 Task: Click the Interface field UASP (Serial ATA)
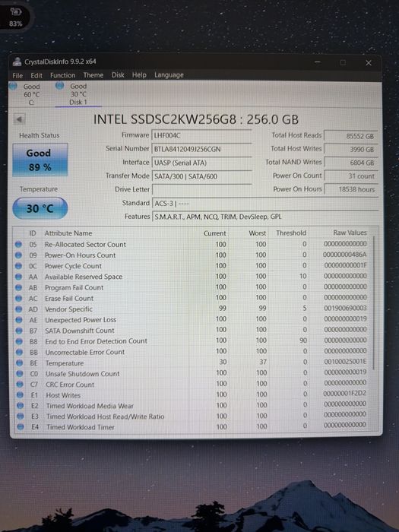202,163
